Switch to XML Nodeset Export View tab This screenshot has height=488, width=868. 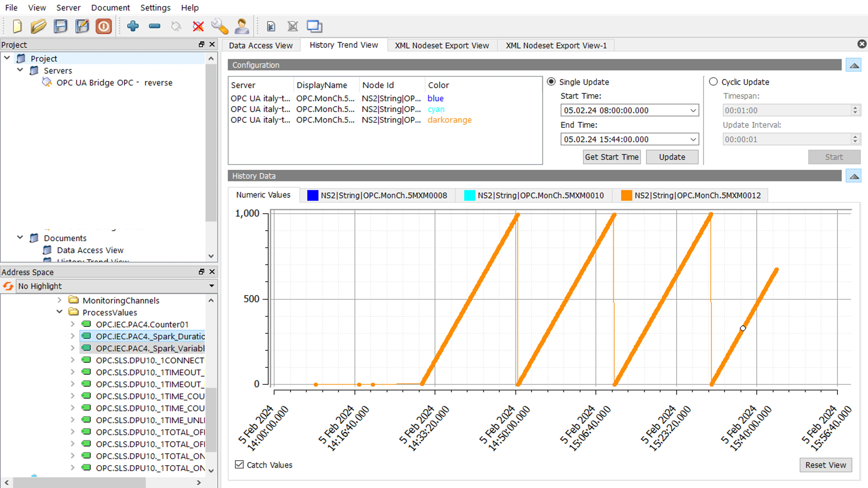[442, 45]
